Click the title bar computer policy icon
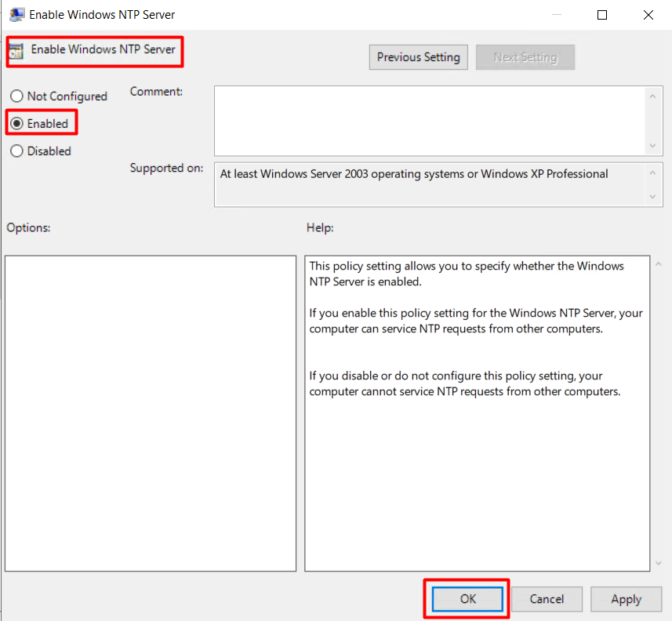Viewport: 672px width, 621px height. [16, 15]
